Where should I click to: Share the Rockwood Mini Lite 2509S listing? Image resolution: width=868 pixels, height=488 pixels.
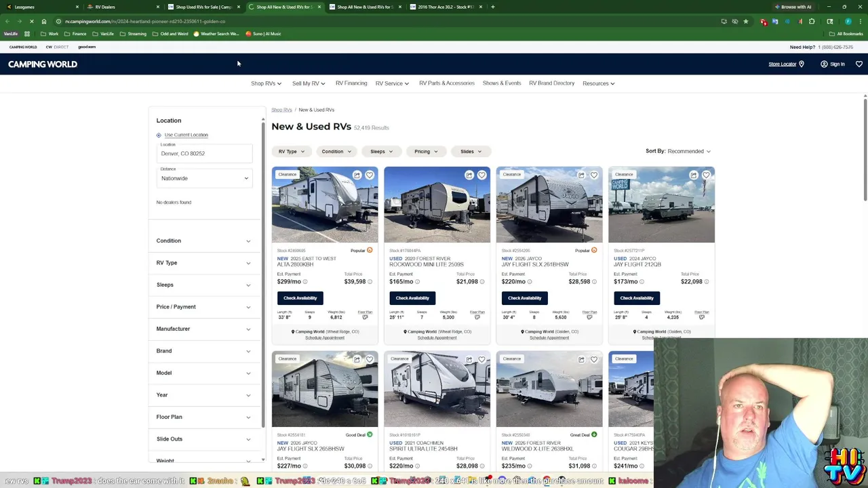[469, 175]
